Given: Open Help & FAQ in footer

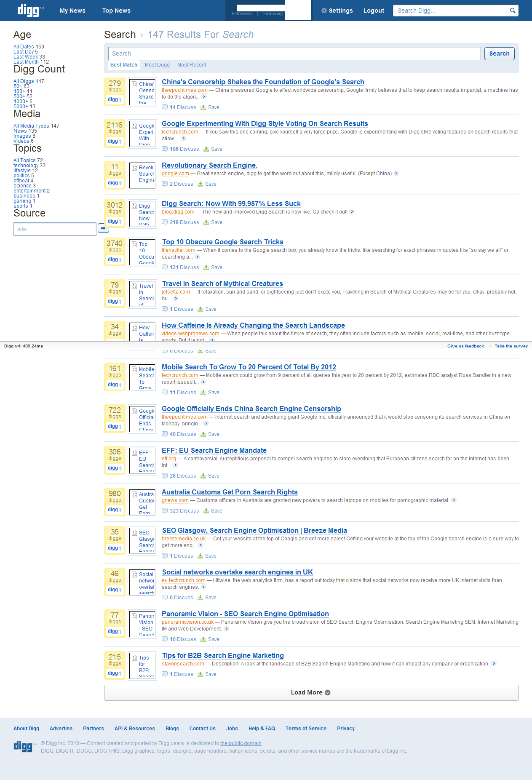Looking at the screenshot, I should [x=262, y=729].
